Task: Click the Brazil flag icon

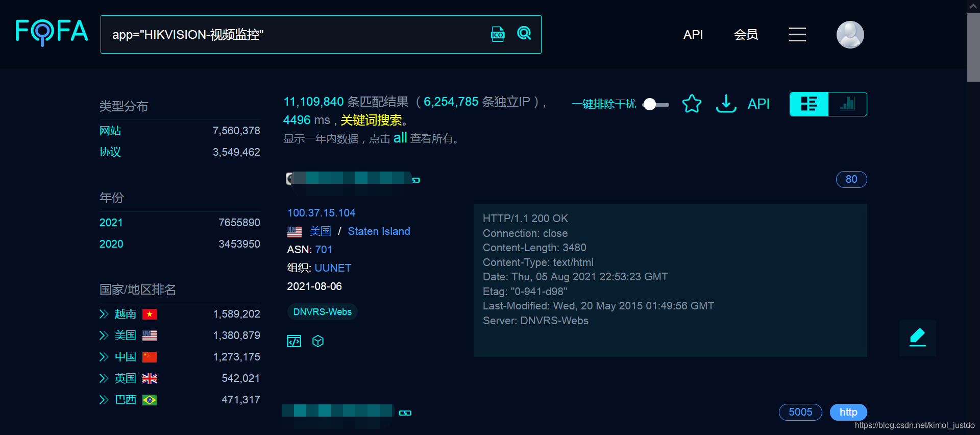Action: click(x=150, y=400)
